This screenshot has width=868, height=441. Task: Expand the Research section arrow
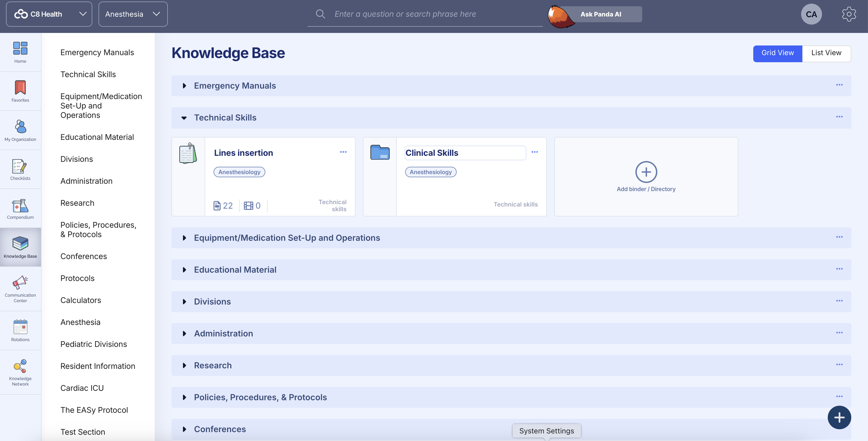point(184,365)
